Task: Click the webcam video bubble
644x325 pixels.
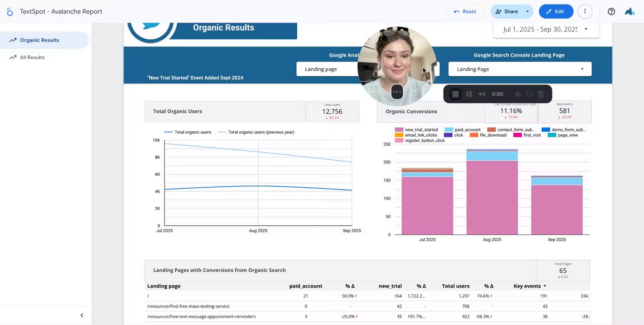Action: point(397,65)
